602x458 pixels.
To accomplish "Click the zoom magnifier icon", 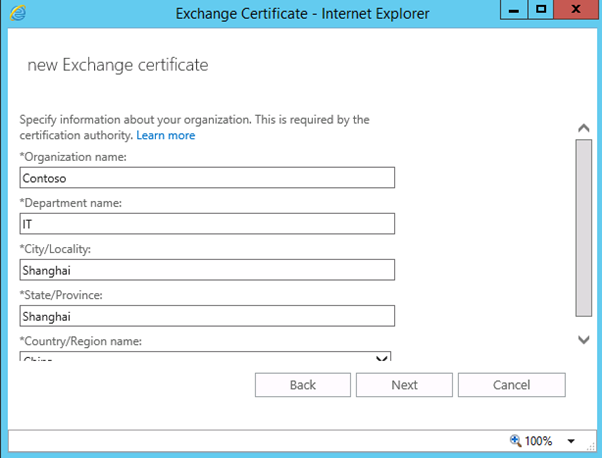I will pos(515,440).
